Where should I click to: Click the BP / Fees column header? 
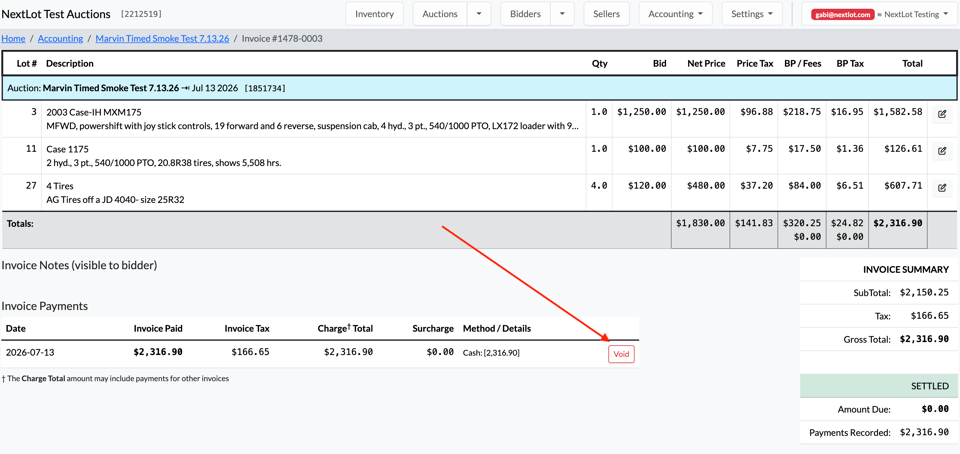point(803,64)
